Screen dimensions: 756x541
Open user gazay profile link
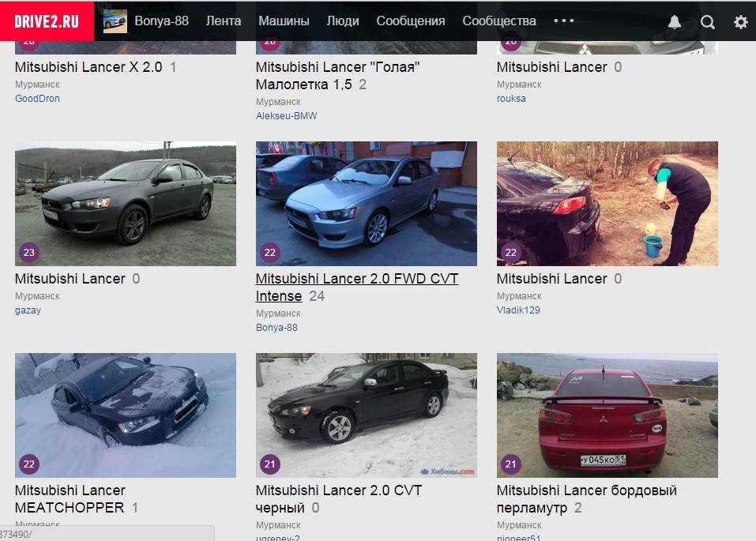pos(28,310)
